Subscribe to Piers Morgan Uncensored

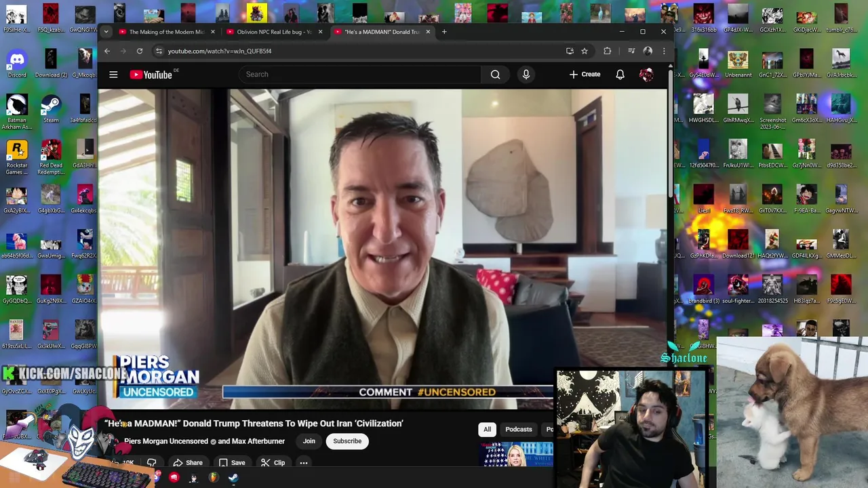coord(347,441)
